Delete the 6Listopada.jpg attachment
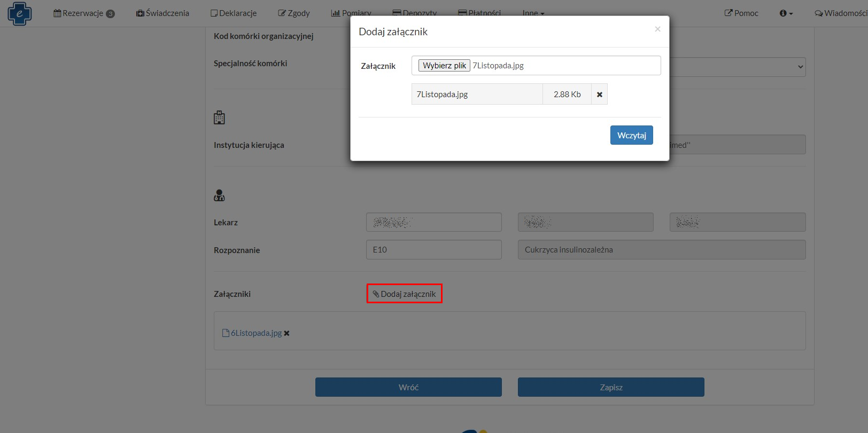Screen dimensions: 868x433 point(287,333)
